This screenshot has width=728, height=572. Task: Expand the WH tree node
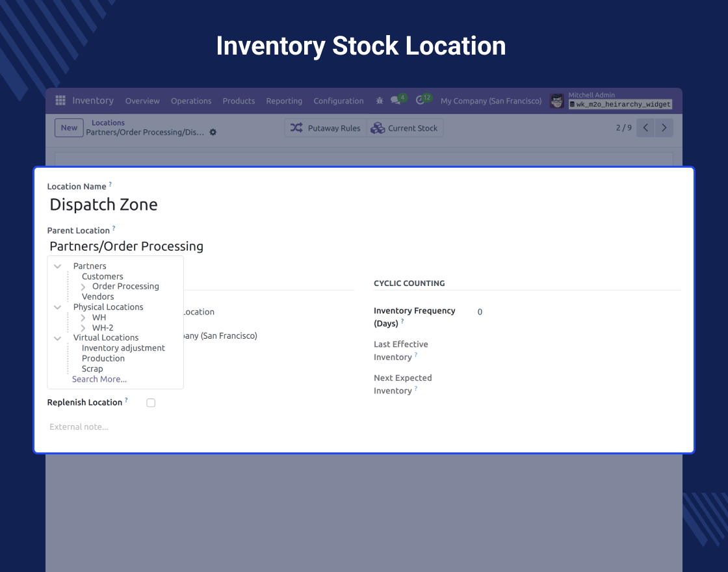coord(83,318)
